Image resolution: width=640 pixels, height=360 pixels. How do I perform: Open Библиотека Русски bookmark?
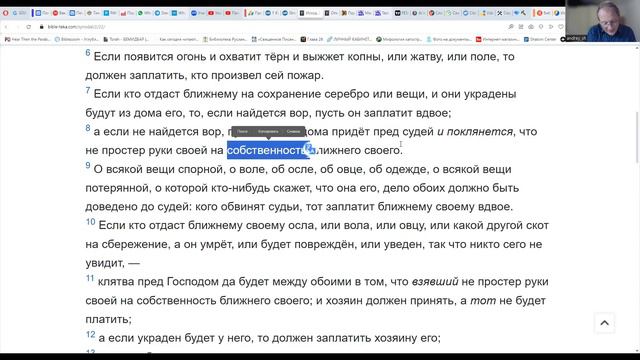pyautogui.click(x=225, y=39)
